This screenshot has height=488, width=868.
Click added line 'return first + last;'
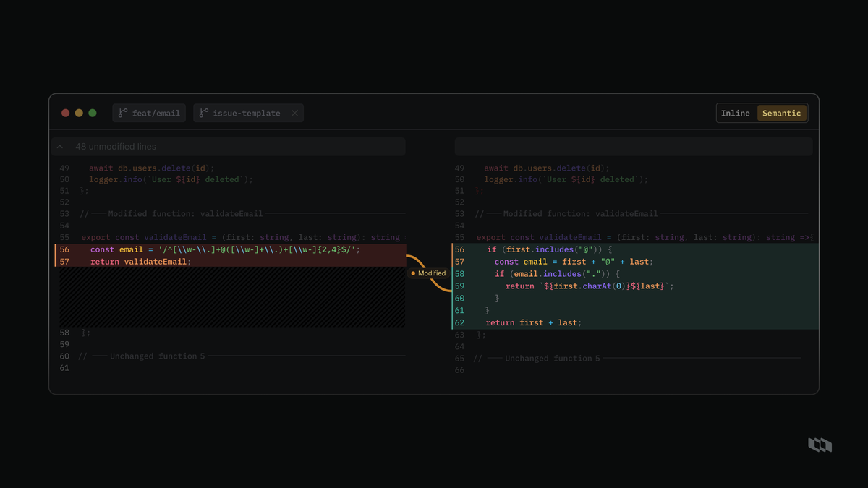tap(635, 322)
